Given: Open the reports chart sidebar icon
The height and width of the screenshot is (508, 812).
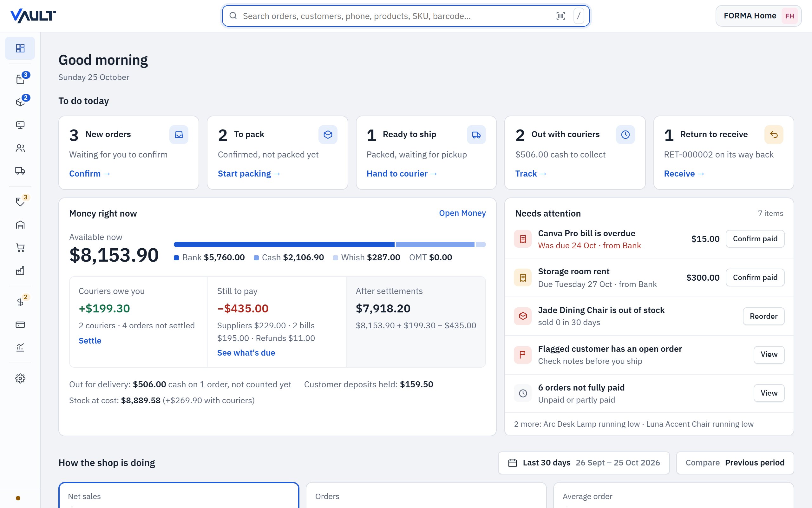Looking at the screenshot, I should 20,347.
